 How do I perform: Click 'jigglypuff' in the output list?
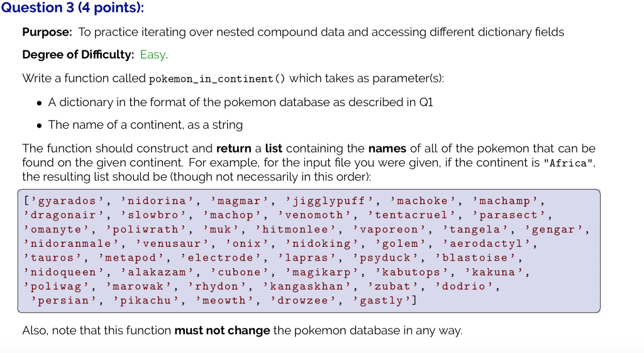pos(330,201)
